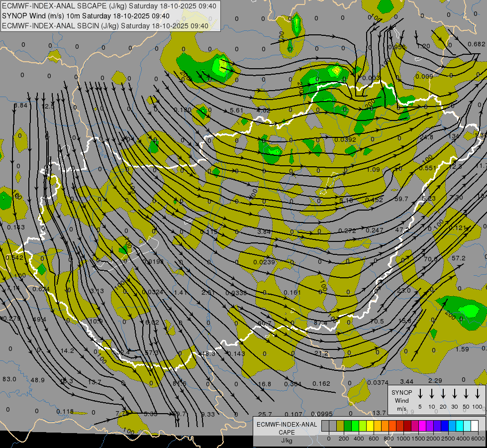
Task: Click the map value '0.0338'
Action: (x=236, y=293)
